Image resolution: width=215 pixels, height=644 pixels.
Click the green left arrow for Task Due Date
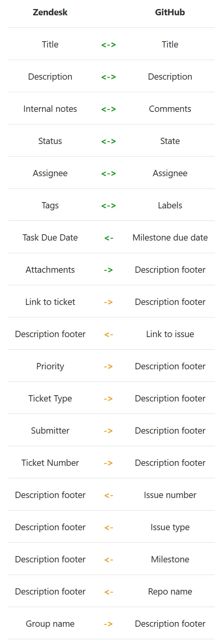click(x=109, y=238)
